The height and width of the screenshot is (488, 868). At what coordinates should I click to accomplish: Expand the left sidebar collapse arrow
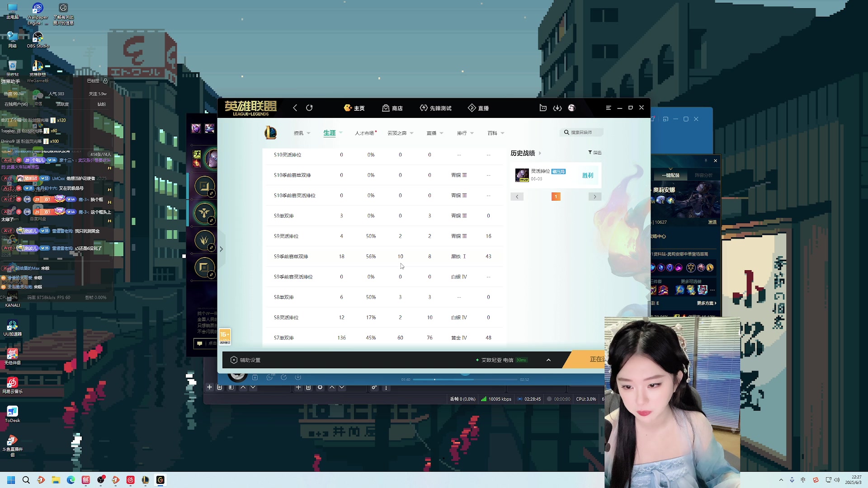[x=221, y=249]
